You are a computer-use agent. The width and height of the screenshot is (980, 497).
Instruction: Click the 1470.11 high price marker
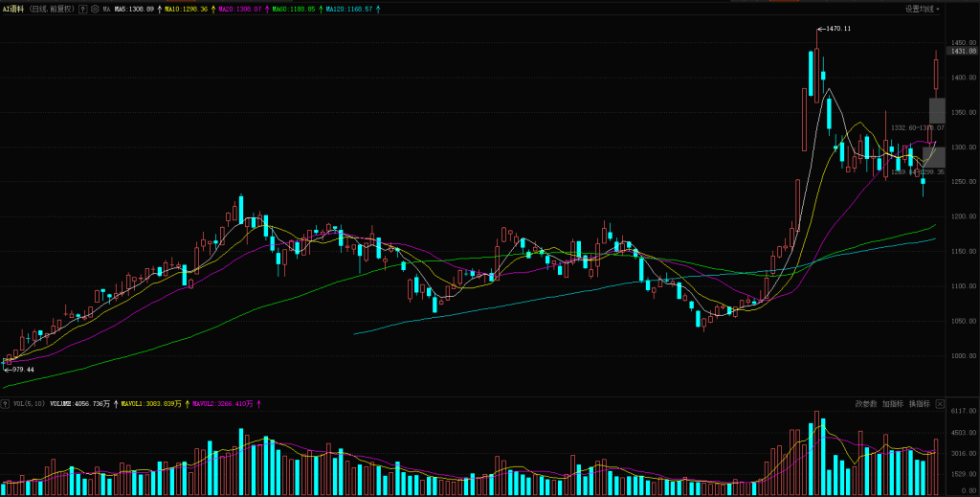point(833,29)
